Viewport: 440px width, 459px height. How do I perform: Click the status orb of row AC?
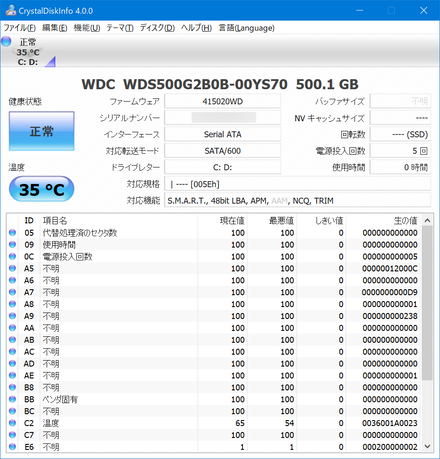(13, 352)
